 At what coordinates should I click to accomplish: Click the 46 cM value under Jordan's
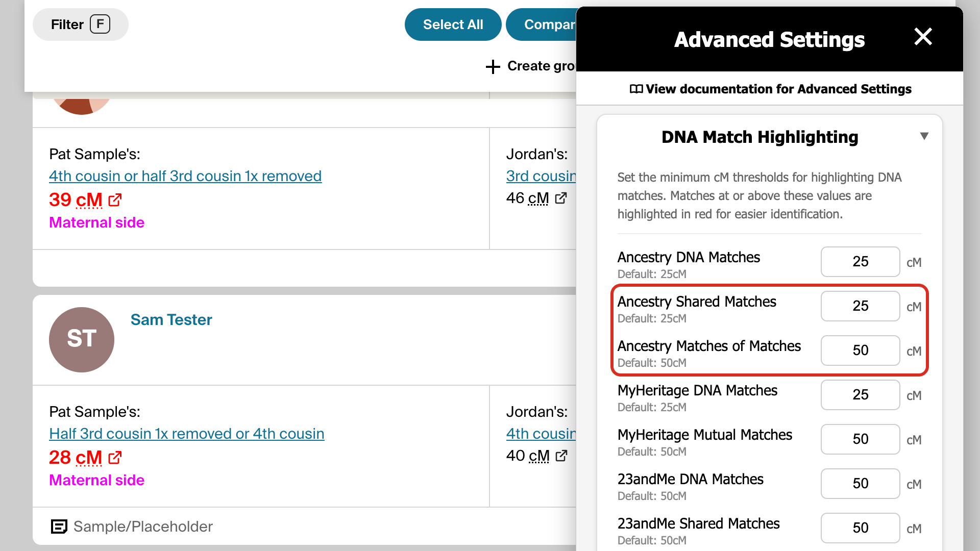coord(527,198)
